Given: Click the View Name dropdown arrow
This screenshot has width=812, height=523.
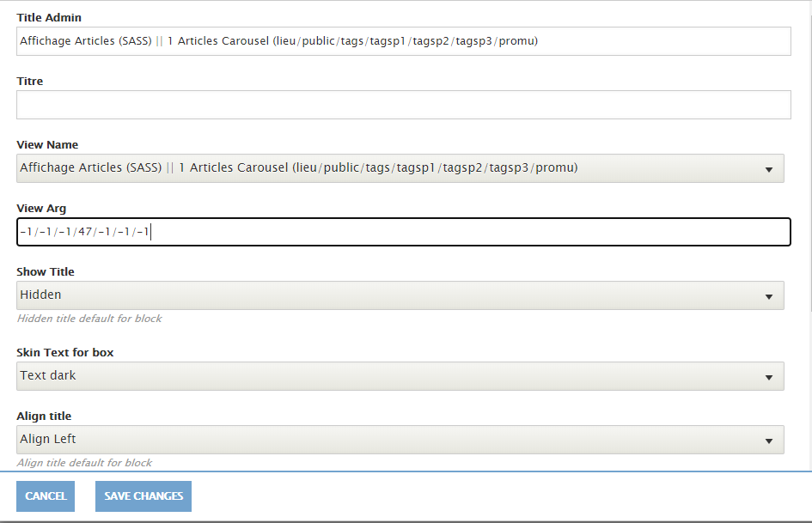Looking at the screenshot, I should click(x=769, y=169).
